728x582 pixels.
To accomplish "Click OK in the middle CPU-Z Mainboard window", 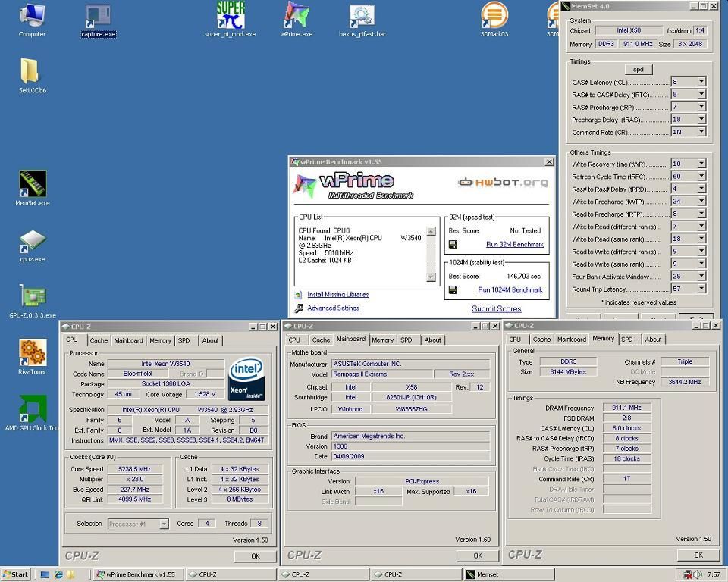I will 478,555.
